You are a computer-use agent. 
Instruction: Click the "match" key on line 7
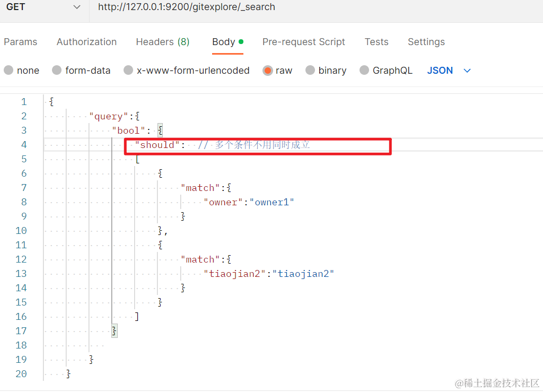pos(200,188)
